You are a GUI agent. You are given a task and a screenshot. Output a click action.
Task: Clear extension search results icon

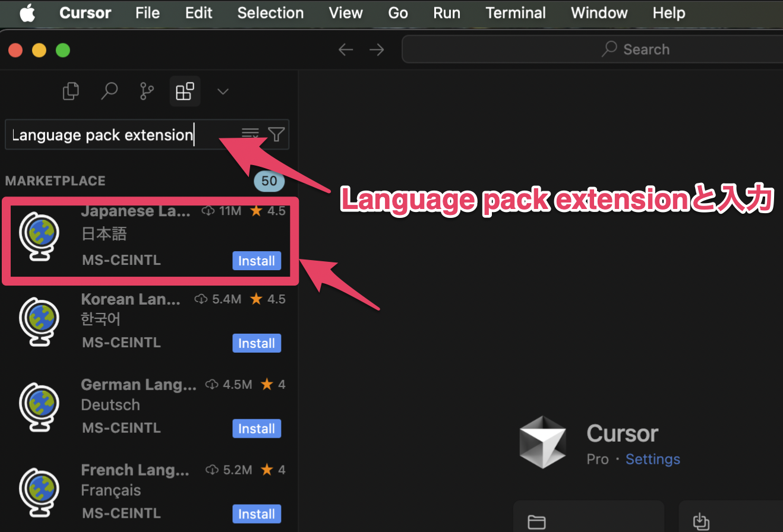250,135
